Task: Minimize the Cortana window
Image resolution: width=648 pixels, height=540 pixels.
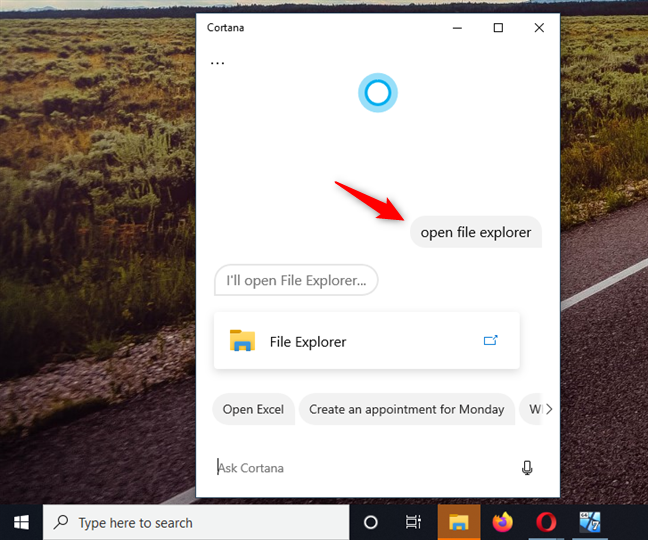Action: [457, 28]
